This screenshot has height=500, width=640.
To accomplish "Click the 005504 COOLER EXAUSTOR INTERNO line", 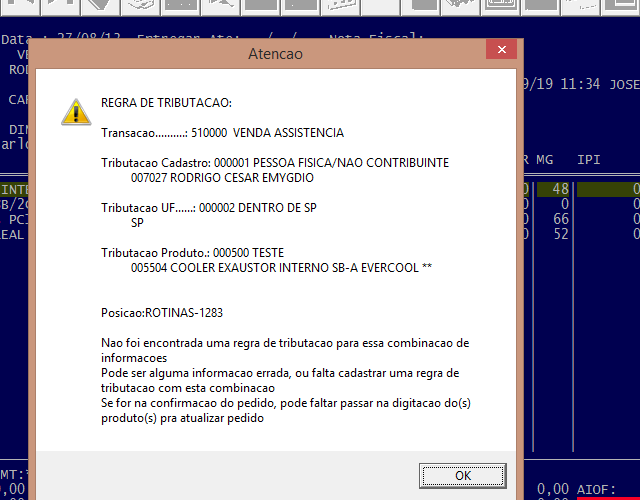I will point(281,268).
